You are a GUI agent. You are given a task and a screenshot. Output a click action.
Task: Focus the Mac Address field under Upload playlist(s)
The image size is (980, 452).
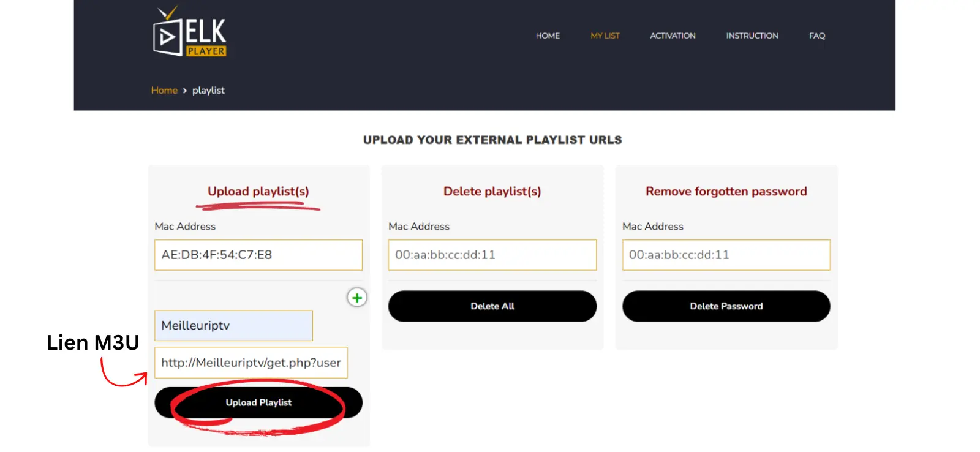coord(258,255)
